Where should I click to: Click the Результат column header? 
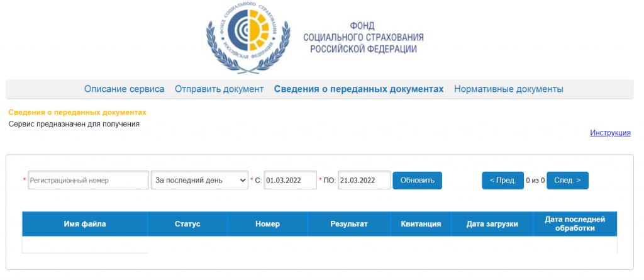(x=348, y=224)
